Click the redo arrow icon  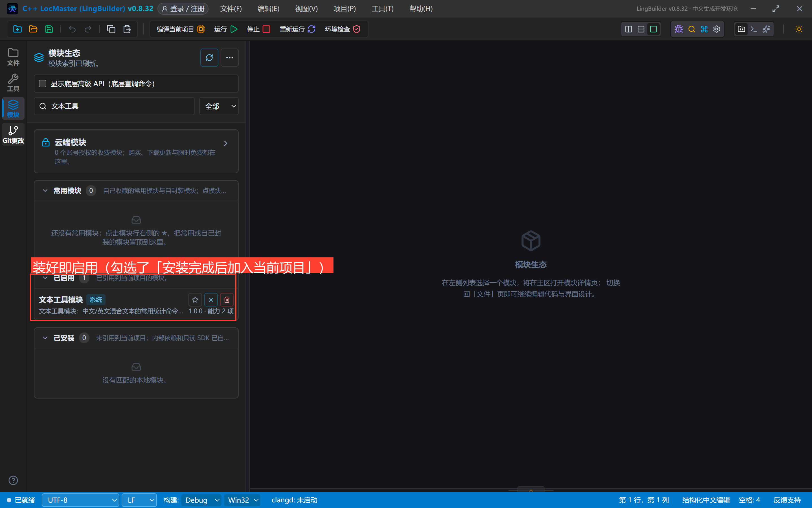88,29
